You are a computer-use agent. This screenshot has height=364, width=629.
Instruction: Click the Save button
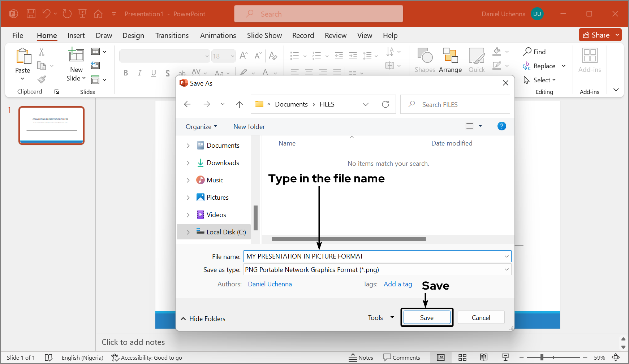pos(427,317)
